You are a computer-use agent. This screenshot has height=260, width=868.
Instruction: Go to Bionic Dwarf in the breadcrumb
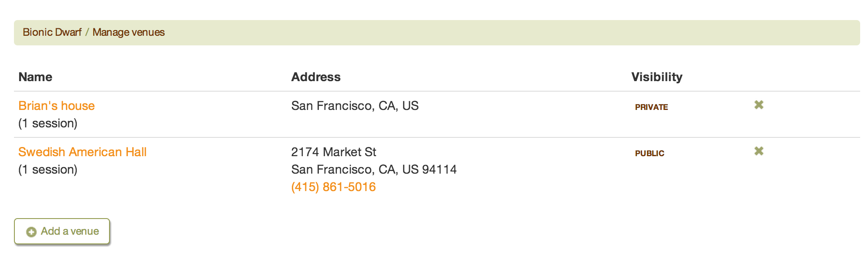(52, 32)
